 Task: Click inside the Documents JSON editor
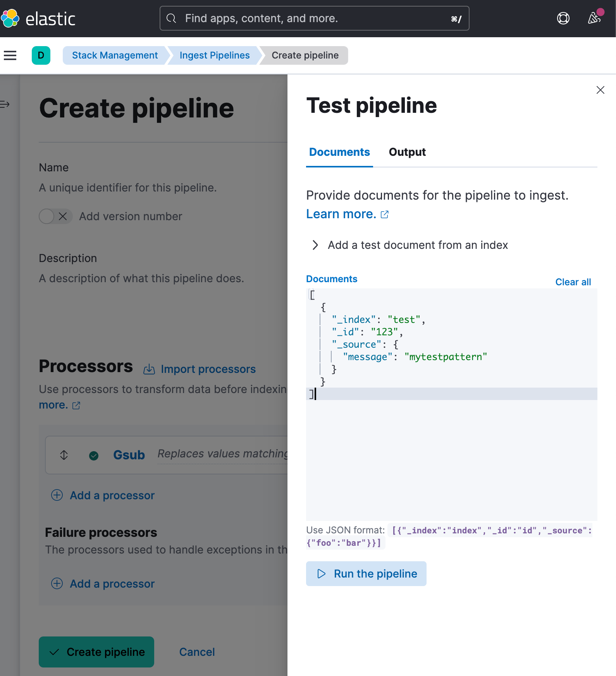451,404
